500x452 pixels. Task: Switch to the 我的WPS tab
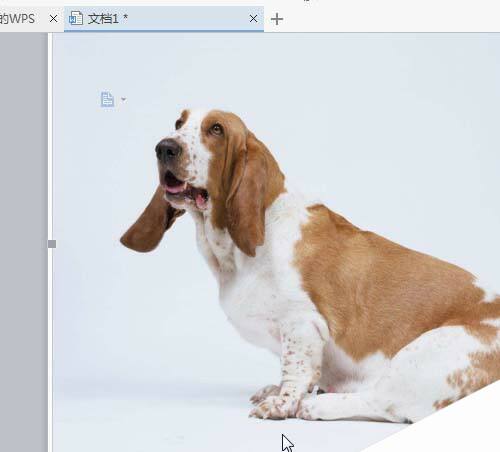click(x=17, y=19)
